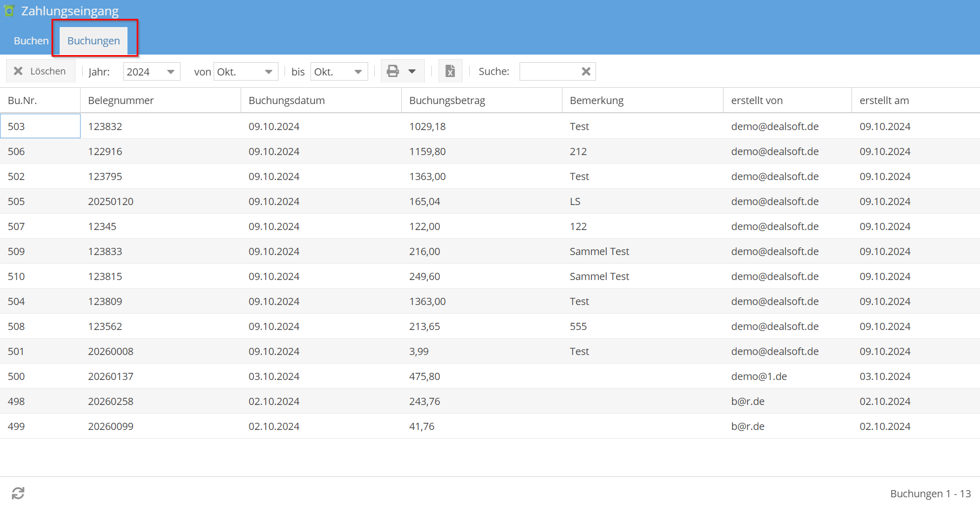Screen dimensions: 980x509
Task: Click into the Suche input field
Action: tap(549, 71)
